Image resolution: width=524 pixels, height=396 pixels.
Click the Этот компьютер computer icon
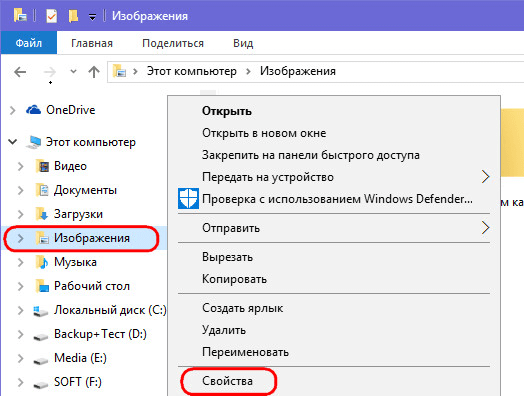click(x=33, y=142)
